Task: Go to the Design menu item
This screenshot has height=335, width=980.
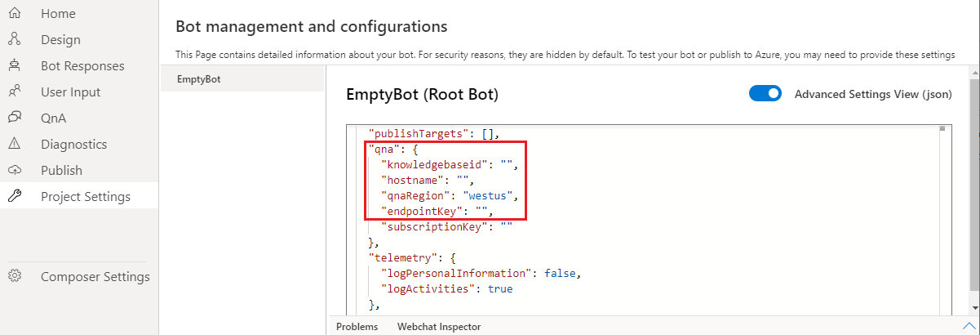Action: [60, 39]
